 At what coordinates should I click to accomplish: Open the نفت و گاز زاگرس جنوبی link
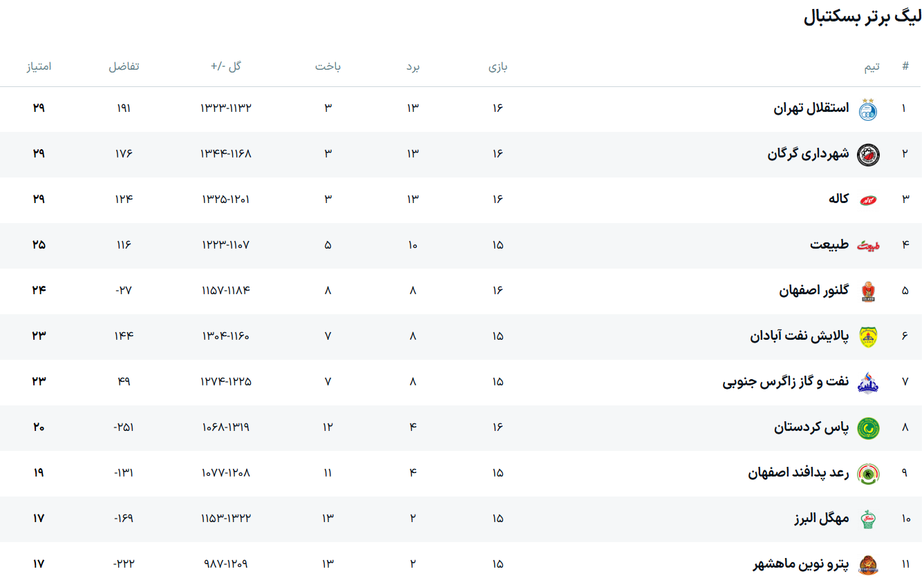[x=785, y=382]
